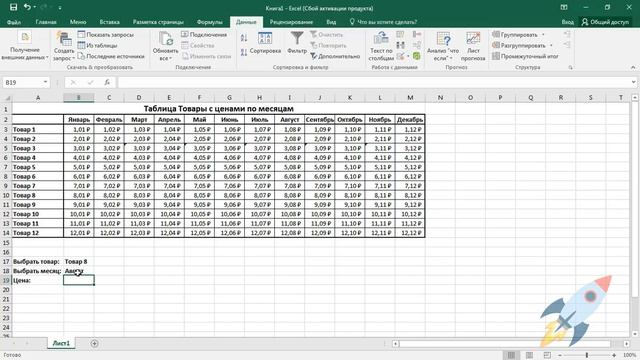
Task: Select column M header
Action: coord(410,98)
